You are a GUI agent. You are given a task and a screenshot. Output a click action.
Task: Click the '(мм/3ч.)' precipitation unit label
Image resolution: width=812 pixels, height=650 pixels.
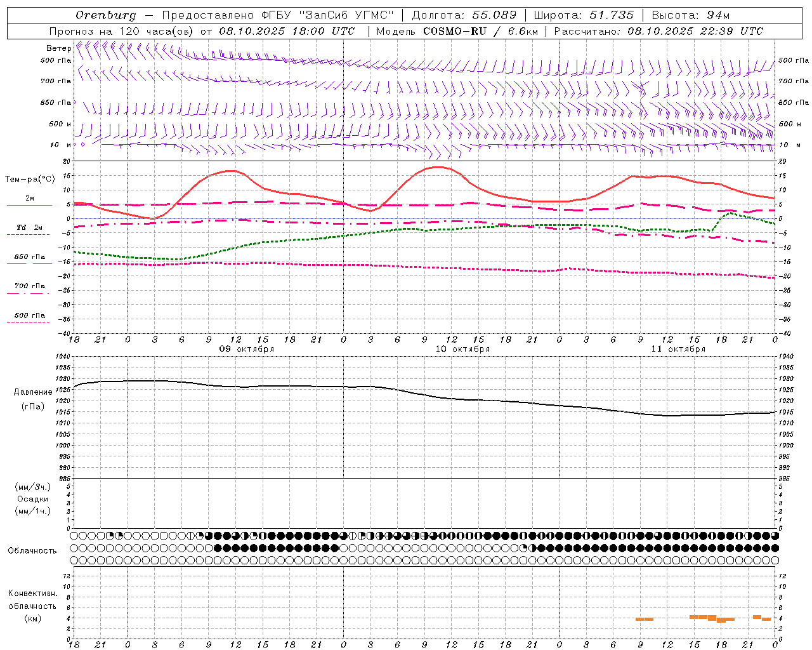click(33, 487)
